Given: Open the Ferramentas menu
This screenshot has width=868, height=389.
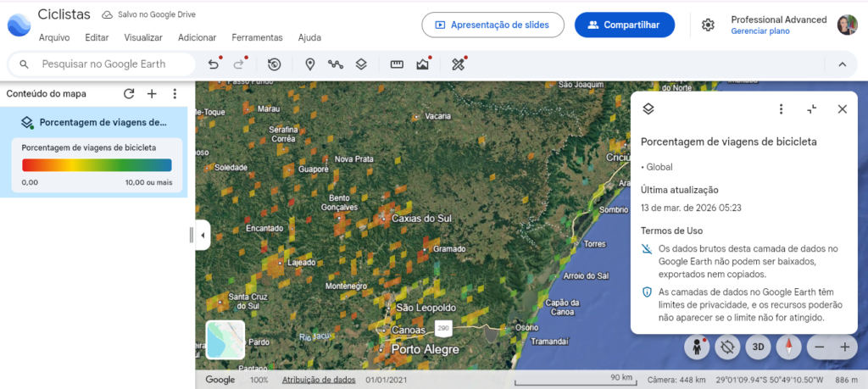Looking at the screenshot, I should tap(257, 37).
